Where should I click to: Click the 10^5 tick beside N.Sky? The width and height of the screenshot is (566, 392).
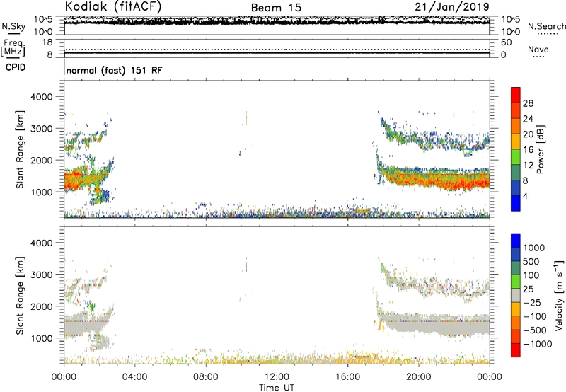(x=43, y=20)
